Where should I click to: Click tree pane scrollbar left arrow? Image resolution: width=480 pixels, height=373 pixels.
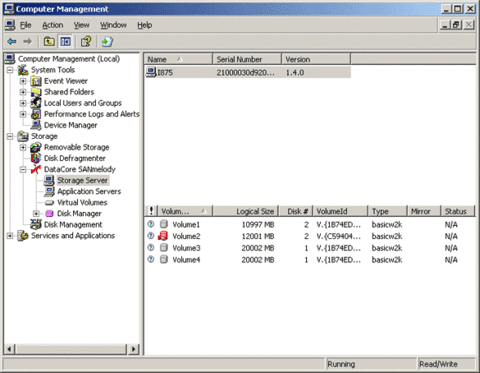click(x=9, y=349)
